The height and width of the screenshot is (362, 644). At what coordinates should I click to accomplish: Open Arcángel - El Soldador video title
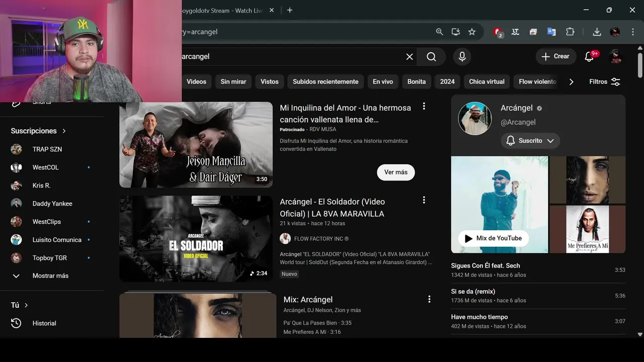click(x=333, y=208)
